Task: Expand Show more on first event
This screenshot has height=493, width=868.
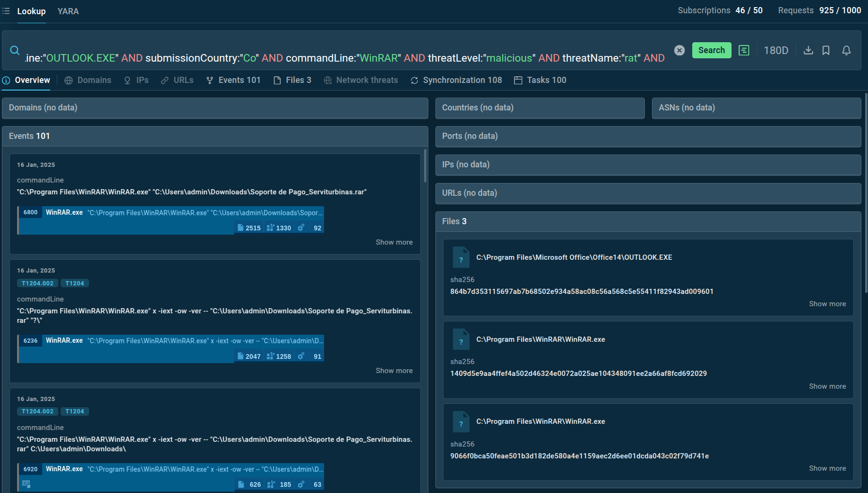Action: 394,242
